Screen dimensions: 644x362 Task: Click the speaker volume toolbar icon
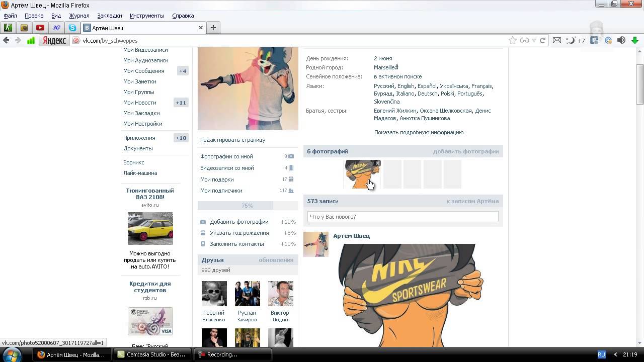pyautogui.click(x=621, y=41)
